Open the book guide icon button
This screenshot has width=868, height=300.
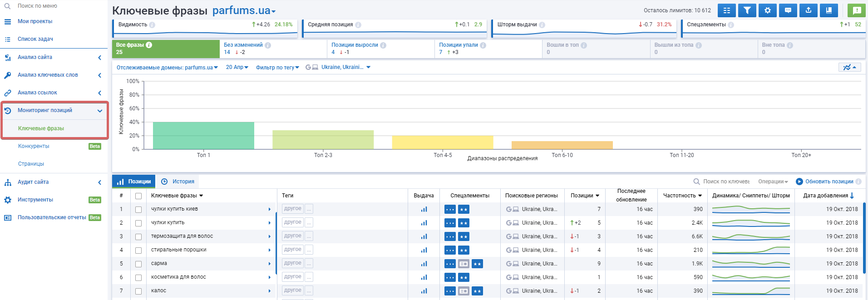(829, 10)
